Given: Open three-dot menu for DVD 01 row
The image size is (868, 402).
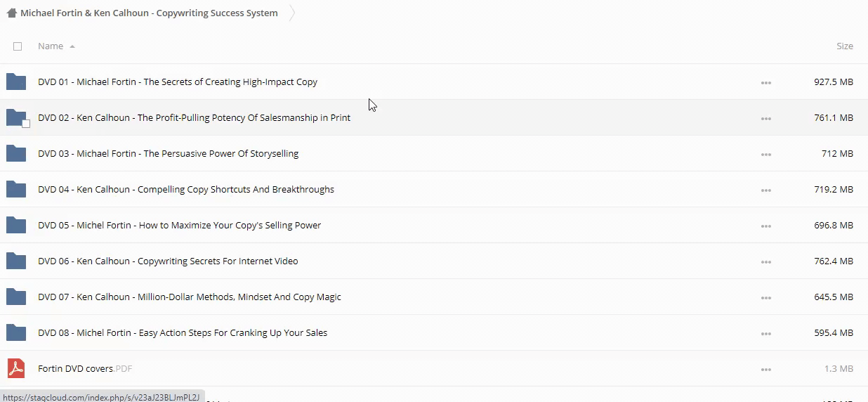Looking at the screenshot, I should (765, 82).
